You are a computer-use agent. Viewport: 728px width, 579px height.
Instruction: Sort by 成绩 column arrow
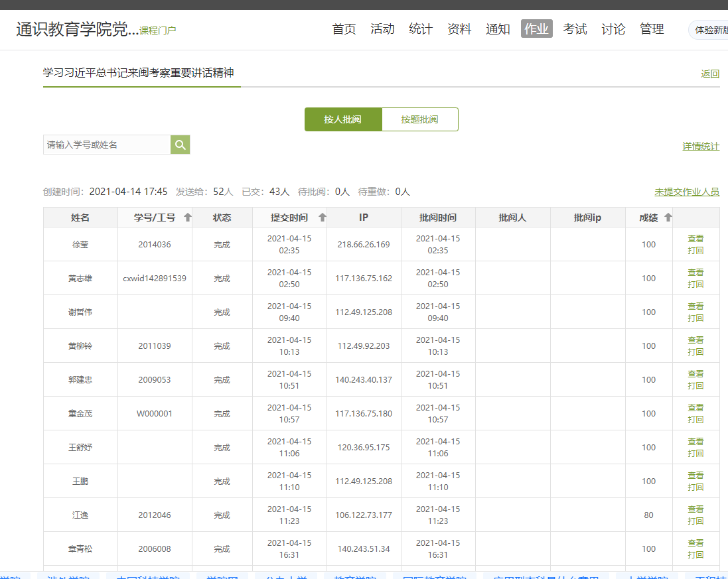coord(668,218)
